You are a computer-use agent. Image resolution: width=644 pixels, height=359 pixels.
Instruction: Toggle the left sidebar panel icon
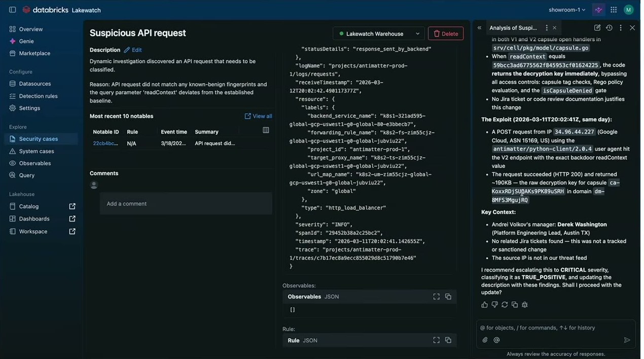coord(12,10)
